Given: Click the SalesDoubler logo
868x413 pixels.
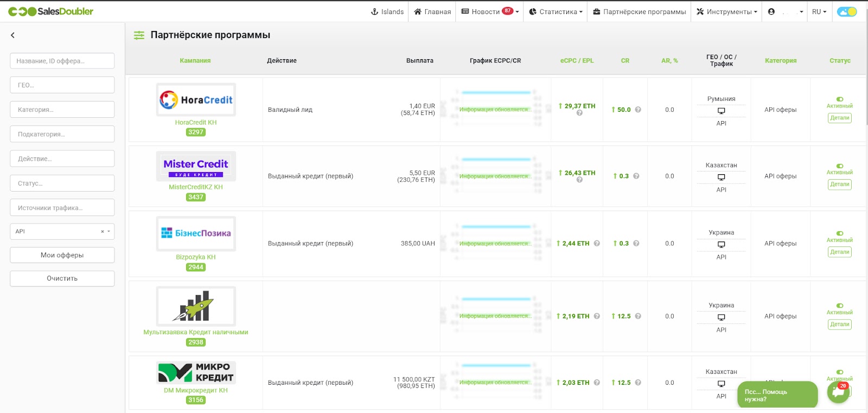Looking at the screenshot, I should click(50, 11).
